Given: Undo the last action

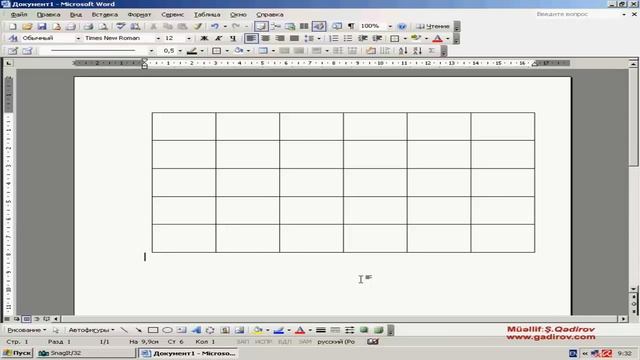Looking at the screenshot, I should coord(215,27).
